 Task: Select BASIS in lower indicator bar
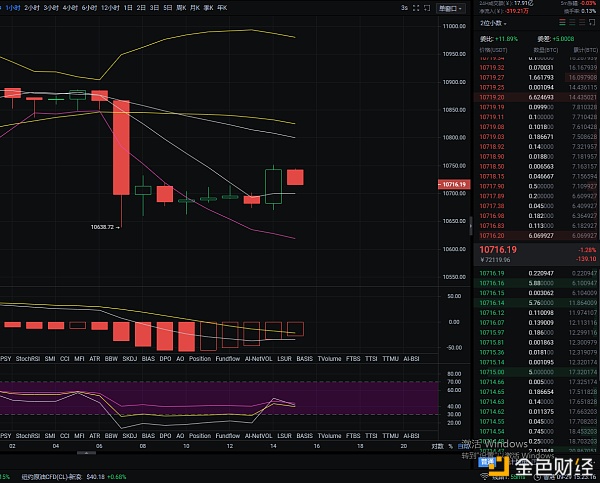click(305, 436)
